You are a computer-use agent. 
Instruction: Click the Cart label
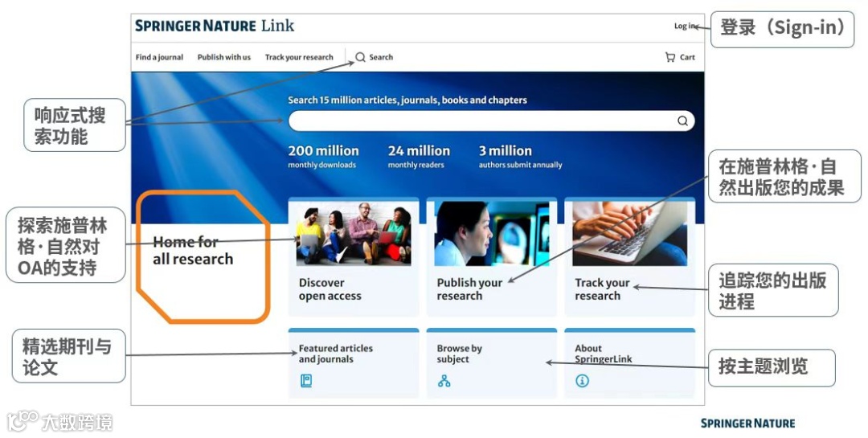click(x=687, y=57)
